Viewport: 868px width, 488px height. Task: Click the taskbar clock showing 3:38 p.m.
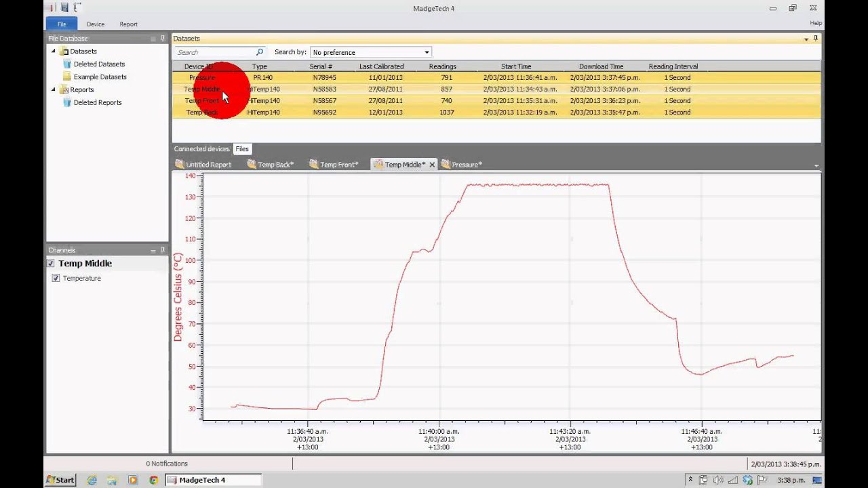click(791, 480)
